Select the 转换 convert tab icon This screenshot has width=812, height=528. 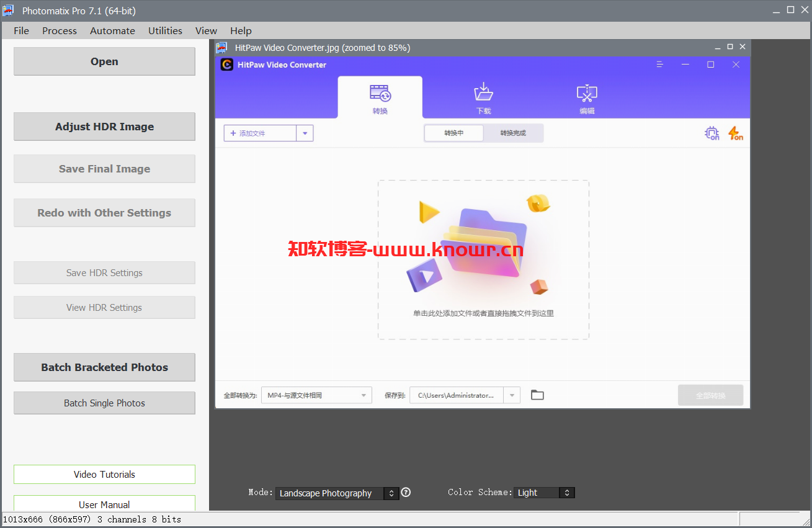[380, 94]
